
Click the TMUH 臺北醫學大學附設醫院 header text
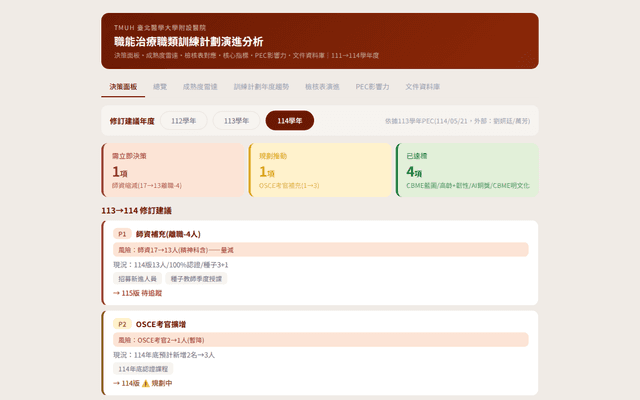coord(160,28)
